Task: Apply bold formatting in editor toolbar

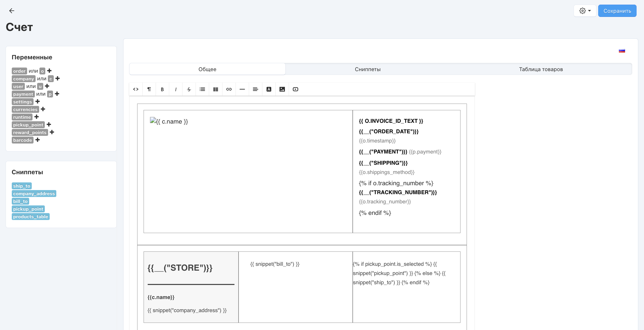Action: click(162, 89)
